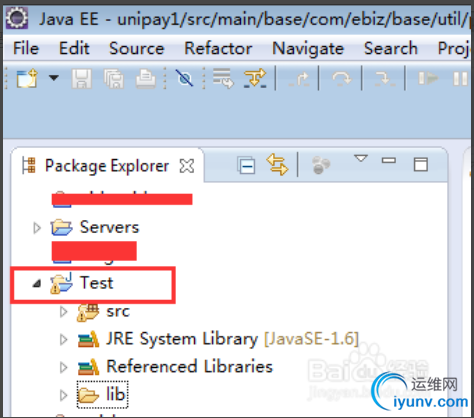
Task: Open the New dropdown arrow in toolbar
Action: coord(54,78)
